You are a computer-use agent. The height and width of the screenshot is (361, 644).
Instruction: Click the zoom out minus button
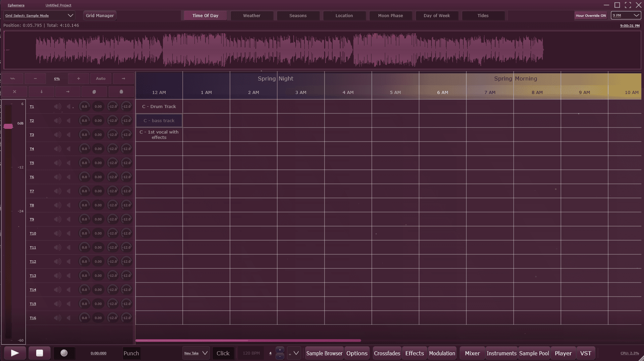pos(35,79)
